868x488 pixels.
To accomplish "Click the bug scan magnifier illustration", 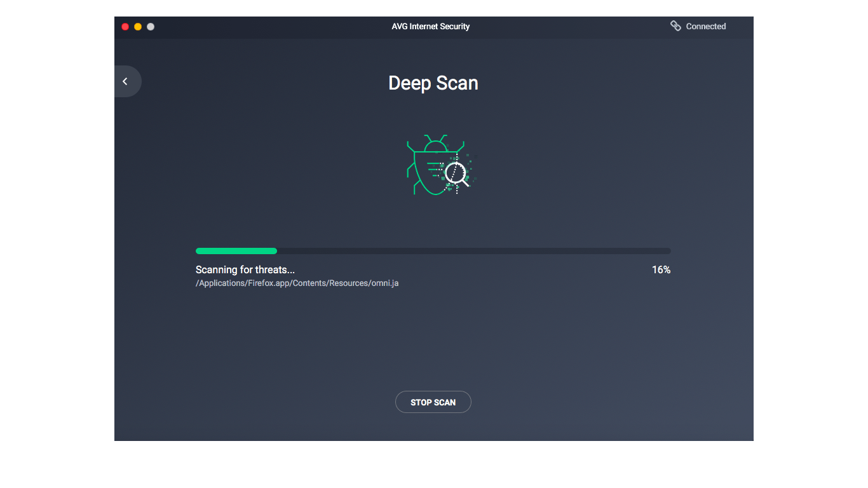I will (440, 165).
